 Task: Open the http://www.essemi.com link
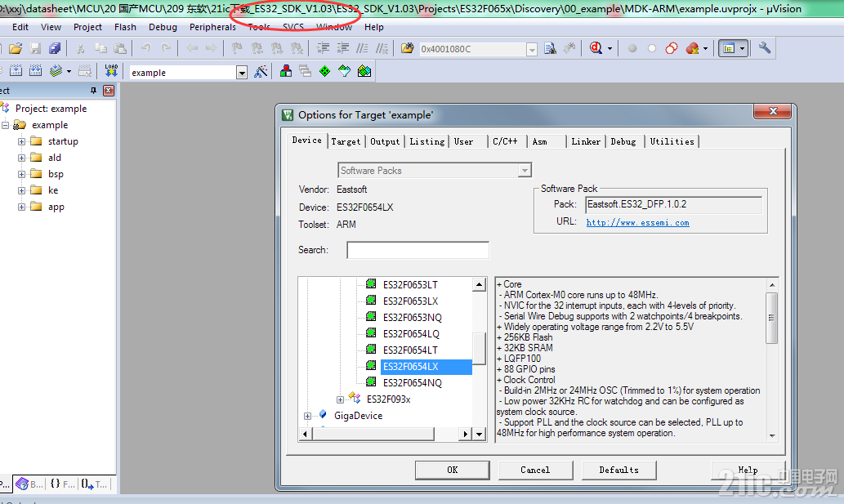coord(638,223)
